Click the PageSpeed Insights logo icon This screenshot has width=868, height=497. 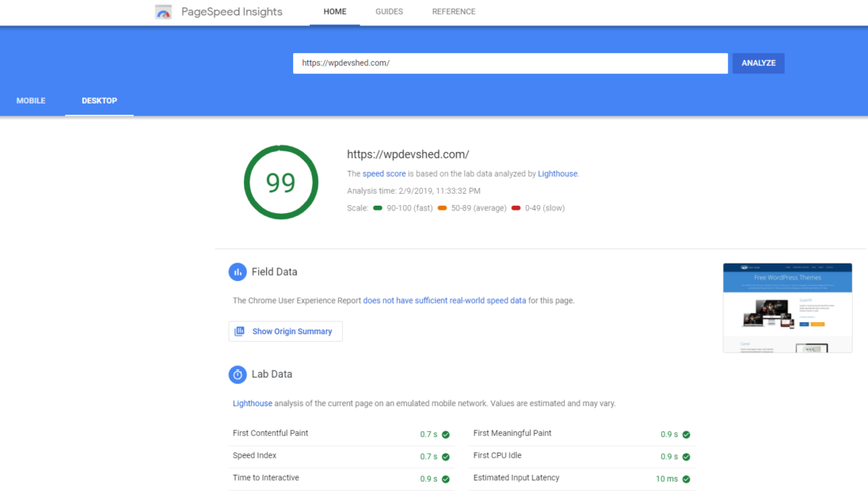pos(163,11)
